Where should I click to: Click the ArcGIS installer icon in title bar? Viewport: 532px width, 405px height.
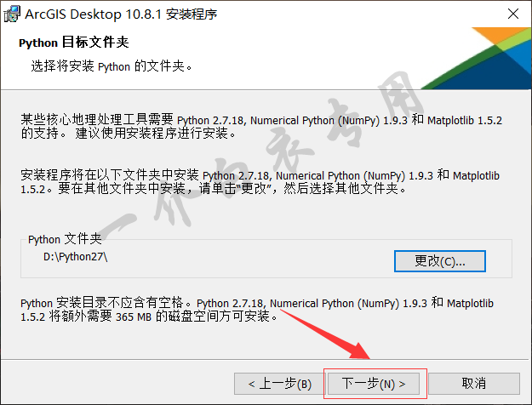pos(12,14)
